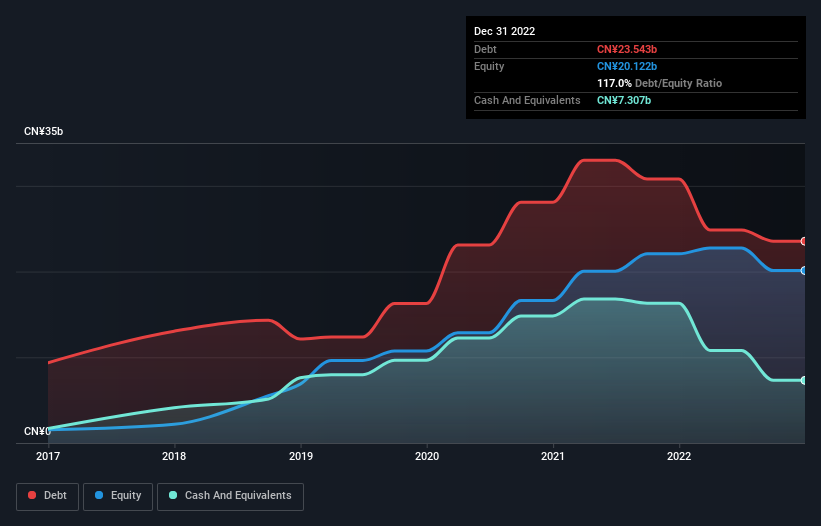Click the teal Cash legend dot

click(x=173, y=495)
